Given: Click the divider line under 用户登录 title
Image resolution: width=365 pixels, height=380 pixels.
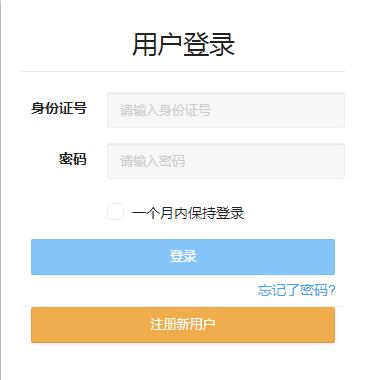Looking at the screenshot, I should point(183,71).
